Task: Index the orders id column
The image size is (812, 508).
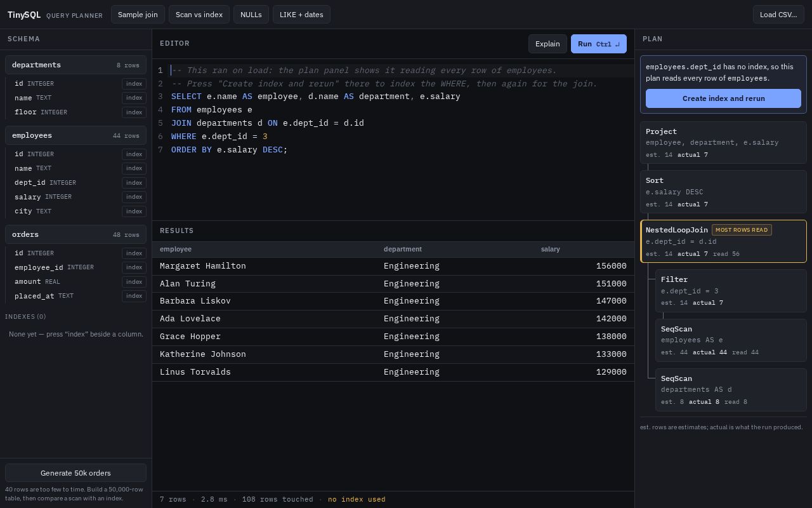Action: coord(134,253)
